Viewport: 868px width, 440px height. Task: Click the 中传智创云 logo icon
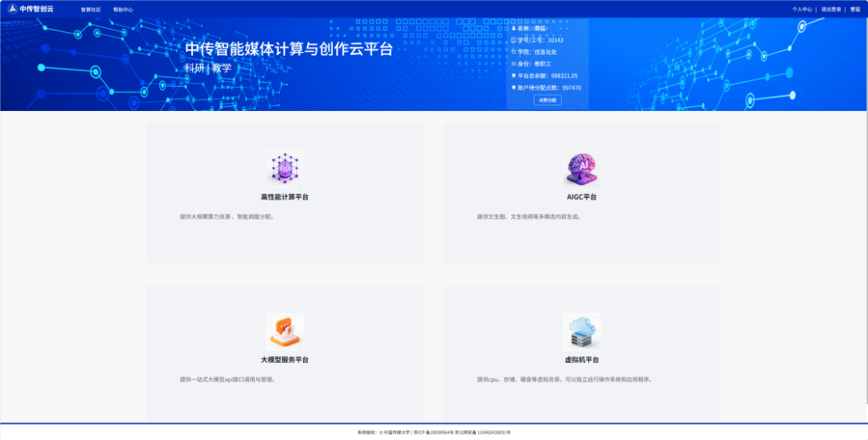(x=12, y=9)
